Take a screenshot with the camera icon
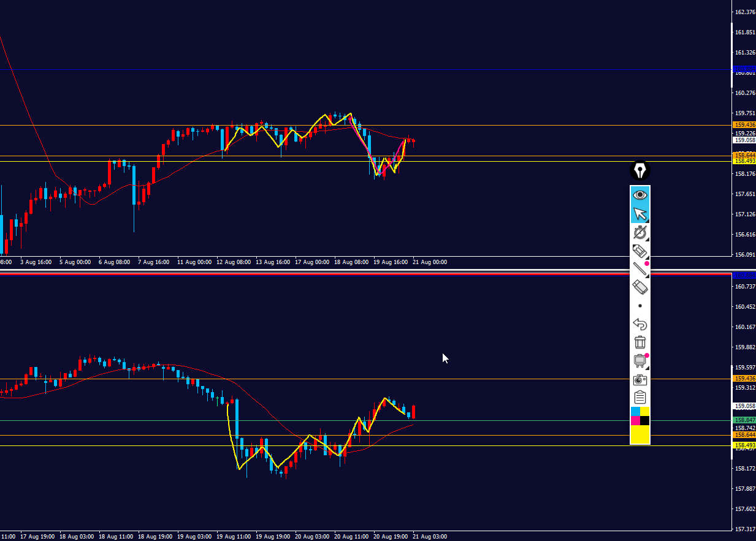This screenshot has height=541, width=756. click(x=640, y=379)
